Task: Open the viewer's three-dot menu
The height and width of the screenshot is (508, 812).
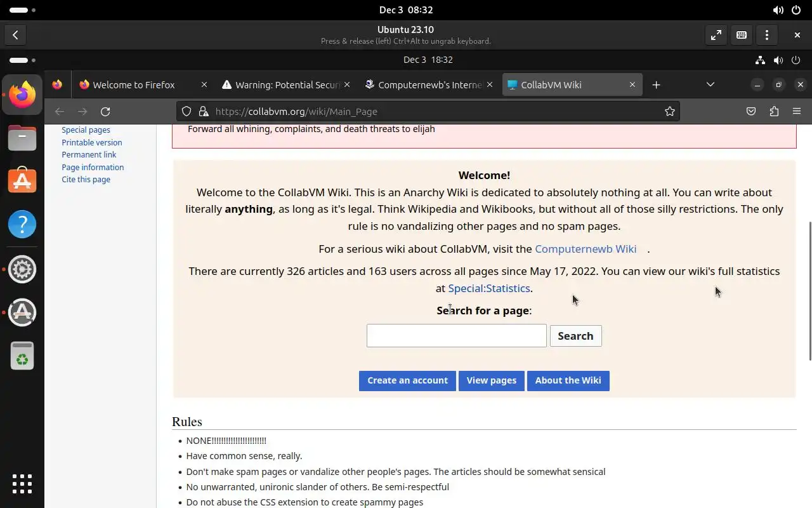Action: tap(766, 35)
